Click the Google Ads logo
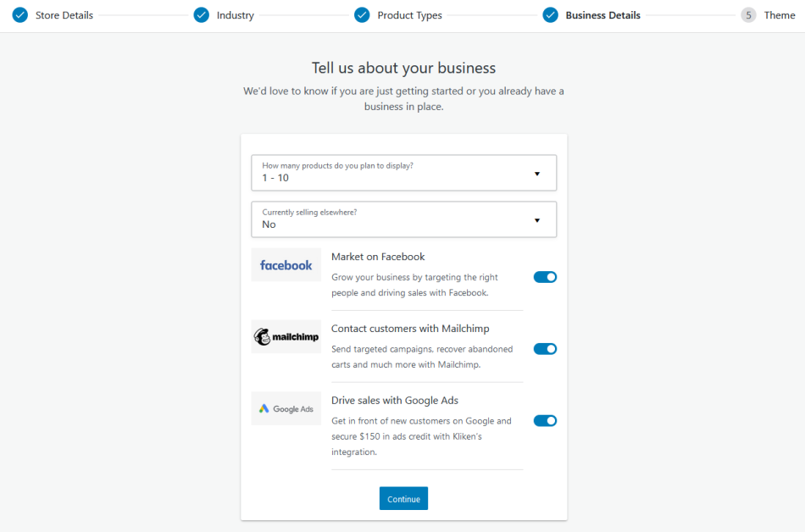This screenshot has width=805, height=532. (286, 408)
